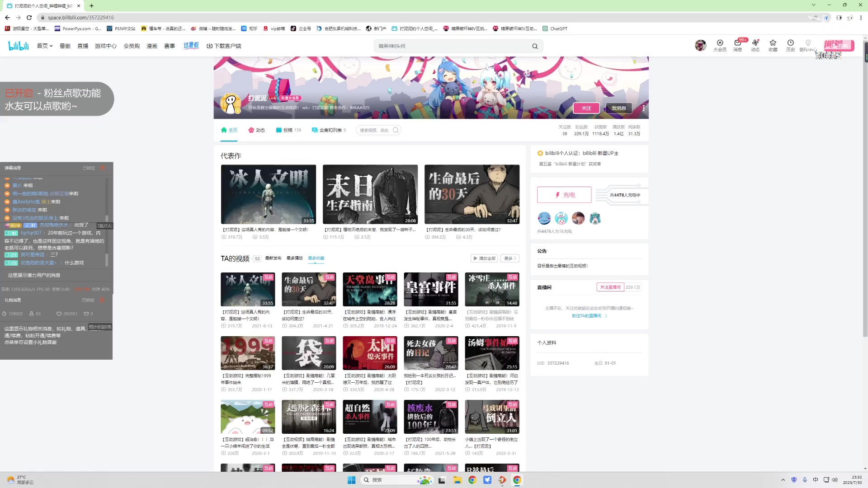Sort videos by 最新发布
The height and width of the screenshot is (488, 868).
pyautogui.click(x=273, y=258)
